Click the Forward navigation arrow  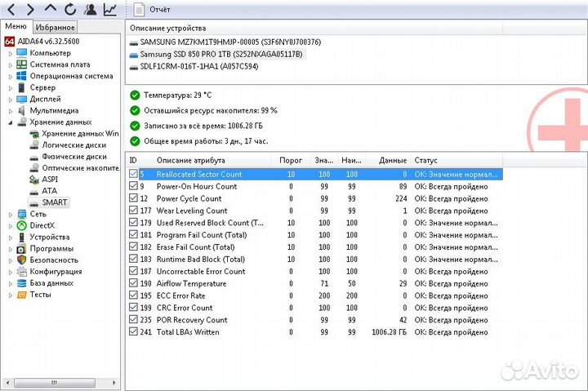pos(30,10)
